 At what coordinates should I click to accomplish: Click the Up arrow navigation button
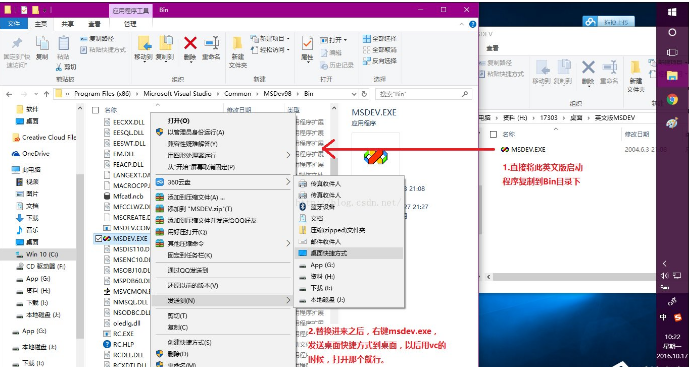(x=46, y=94)
